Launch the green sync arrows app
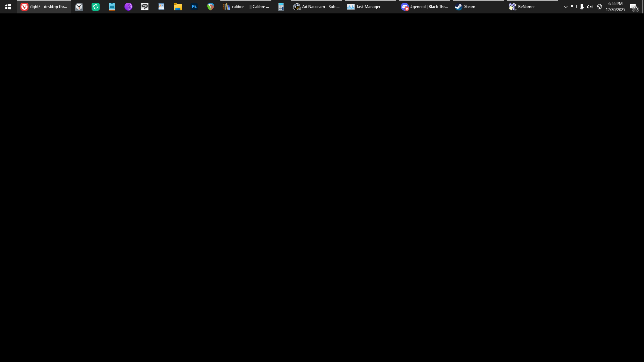Screen dimensions: 644x362 click(96, 7)
